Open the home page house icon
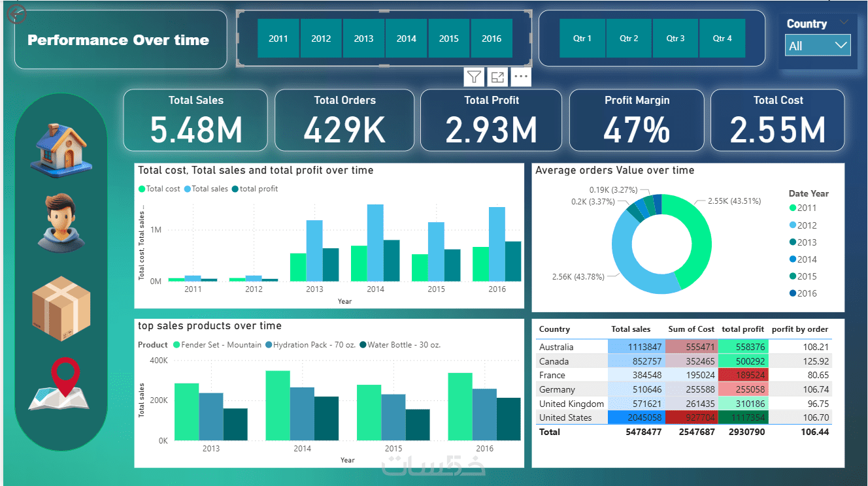The image size is (868, 486). pos(61,150)
